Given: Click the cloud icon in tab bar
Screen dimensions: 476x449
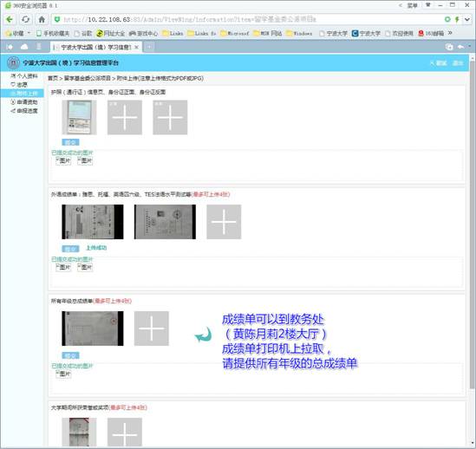Looking at the screenshot, I should tap(24, 47).
